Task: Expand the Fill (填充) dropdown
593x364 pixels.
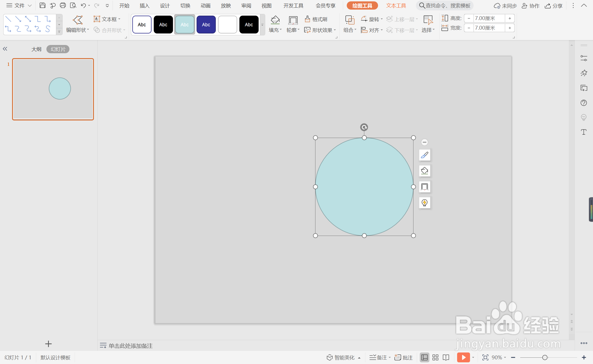Action: pos(275,30)
